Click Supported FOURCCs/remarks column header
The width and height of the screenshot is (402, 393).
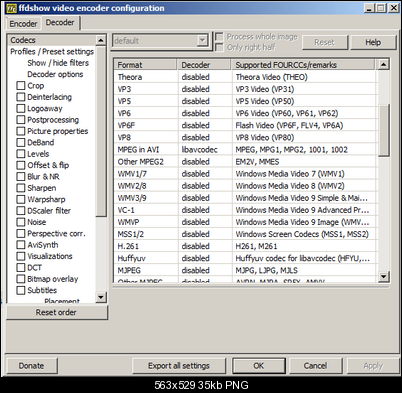(303, 65)
